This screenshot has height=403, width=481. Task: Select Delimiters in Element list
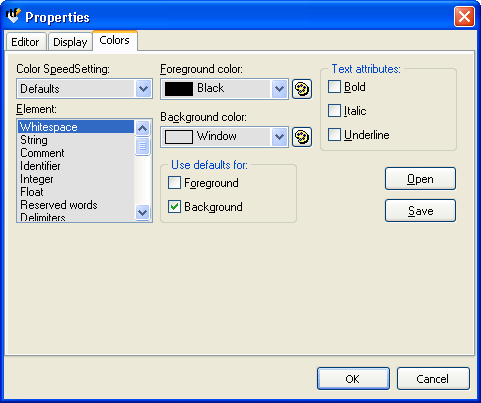coord(76,217)
